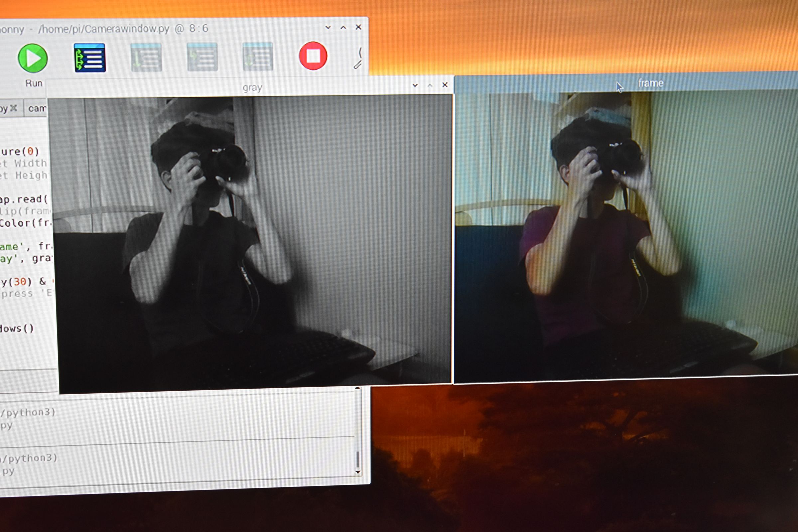The height and width of the screenshot is (532, 798).
Task: Click the Step over toolbar icon
Action: [x=146, y=57]
